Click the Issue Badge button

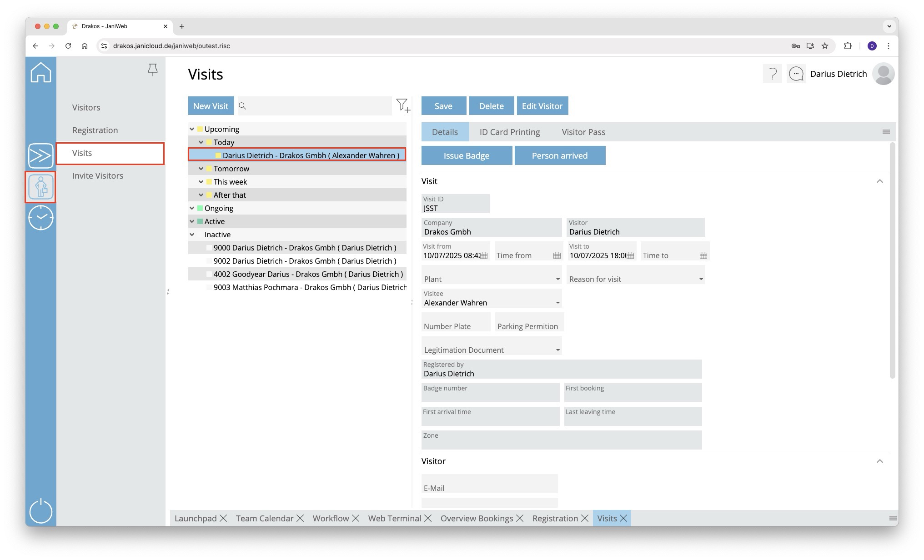pyautogui.click(x=466, y=155)
